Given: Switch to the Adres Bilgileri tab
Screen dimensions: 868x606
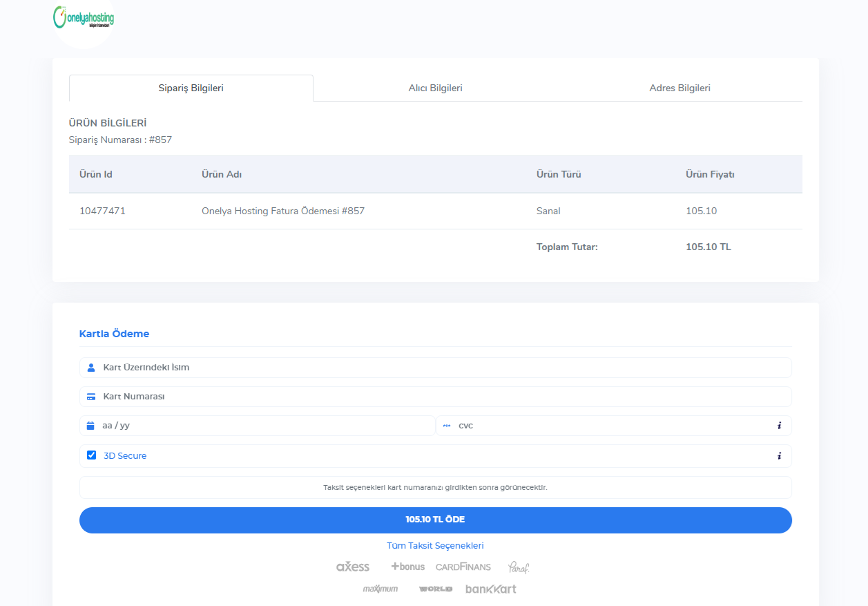Looking at the screenshot, I should [679, 88].
